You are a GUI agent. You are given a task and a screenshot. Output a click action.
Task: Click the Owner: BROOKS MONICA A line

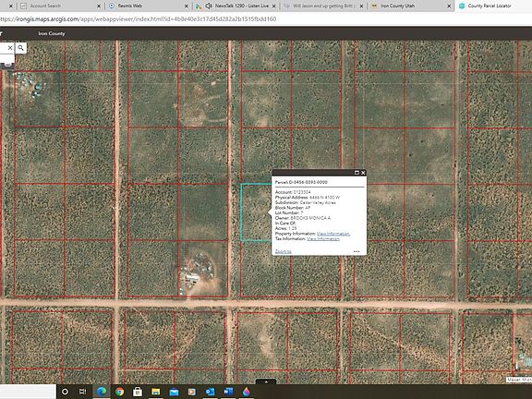(x=303, y=218)
